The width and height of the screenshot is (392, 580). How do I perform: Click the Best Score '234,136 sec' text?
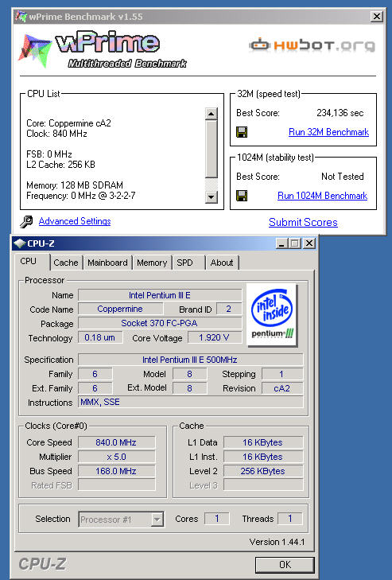click(340, 113)
